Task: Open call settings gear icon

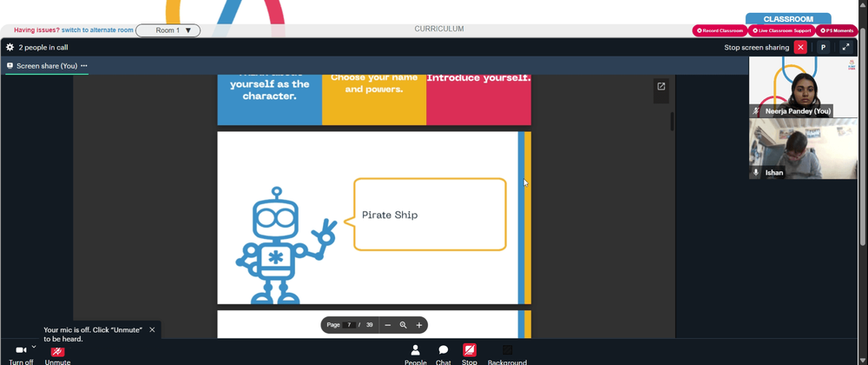Action: point(10,48)
